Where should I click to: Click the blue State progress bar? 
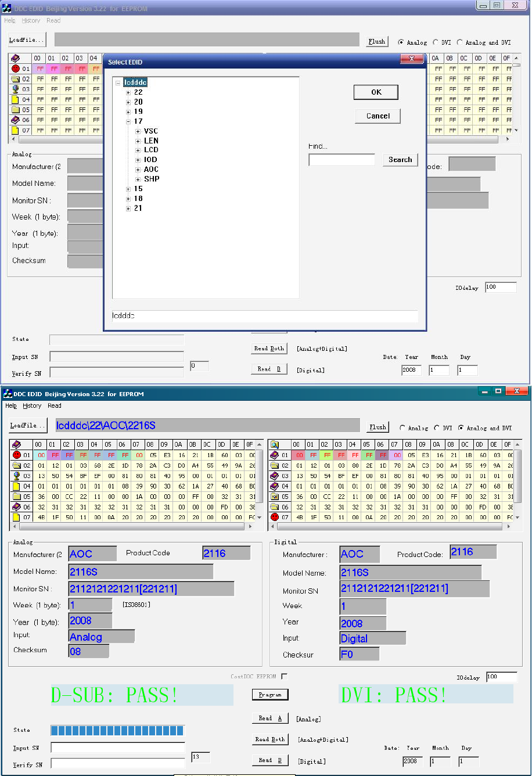pyautogui.click(x=117, y=731)
